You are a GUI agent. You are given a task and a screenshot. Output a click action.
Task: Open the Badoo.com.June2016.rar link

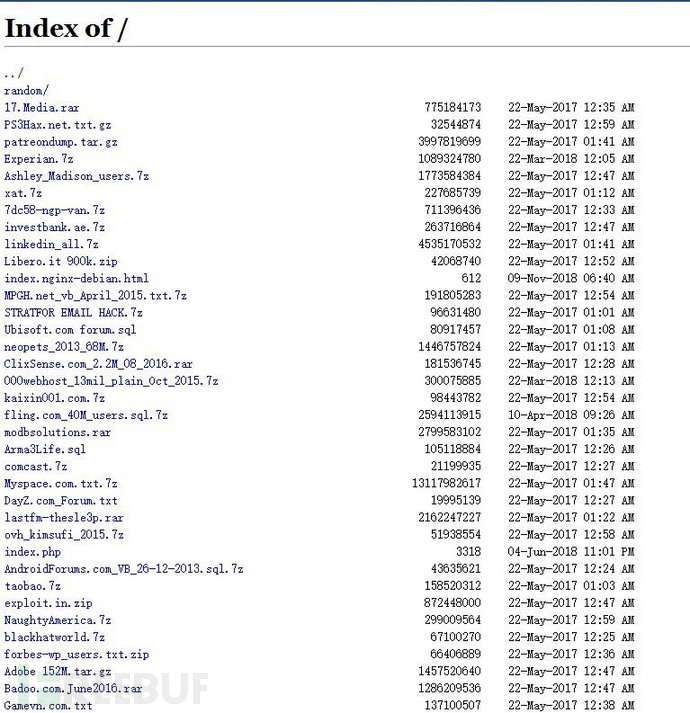(x=73, y=688)
